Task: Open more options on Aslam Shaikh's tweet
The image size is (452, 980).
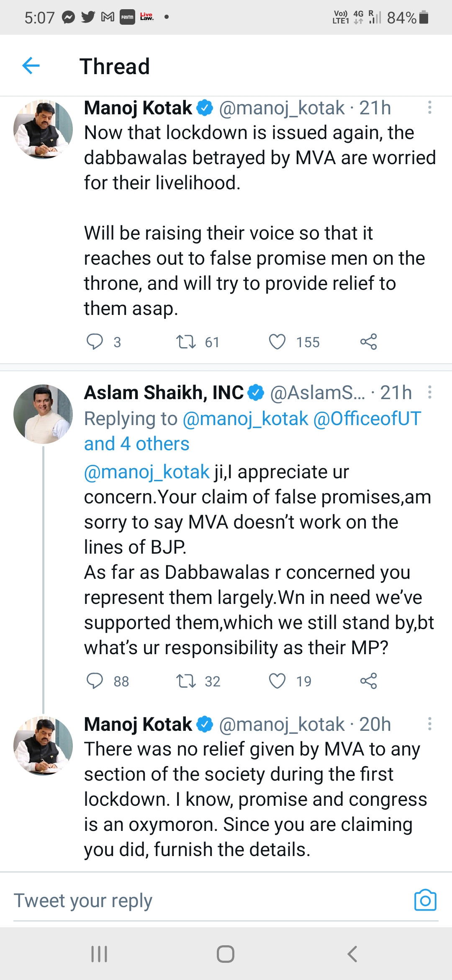Action: pos(429,392)
